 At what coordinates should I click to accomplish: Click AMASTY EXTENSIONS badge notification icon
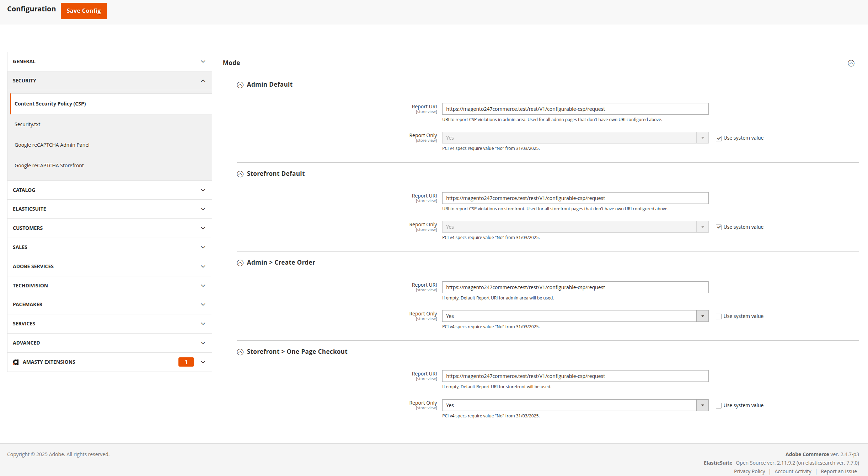tap(187, 362)
